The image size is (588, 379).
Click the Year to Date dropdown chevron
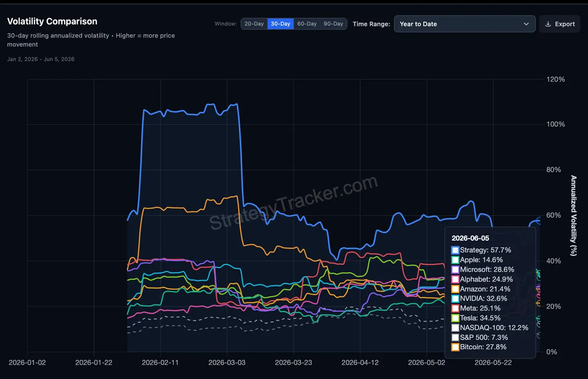pos(526,24)
